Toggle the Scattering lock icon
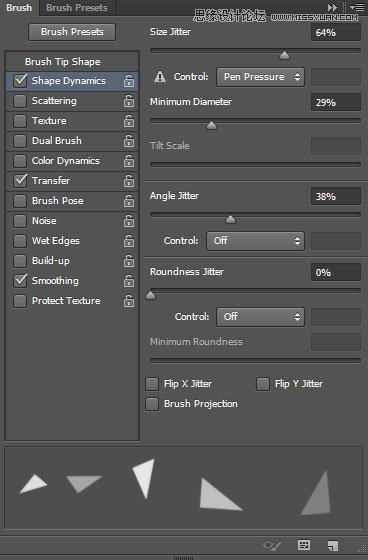Image resolution: width=368 pixels, height=560 pixels. [x=129, y=101]
